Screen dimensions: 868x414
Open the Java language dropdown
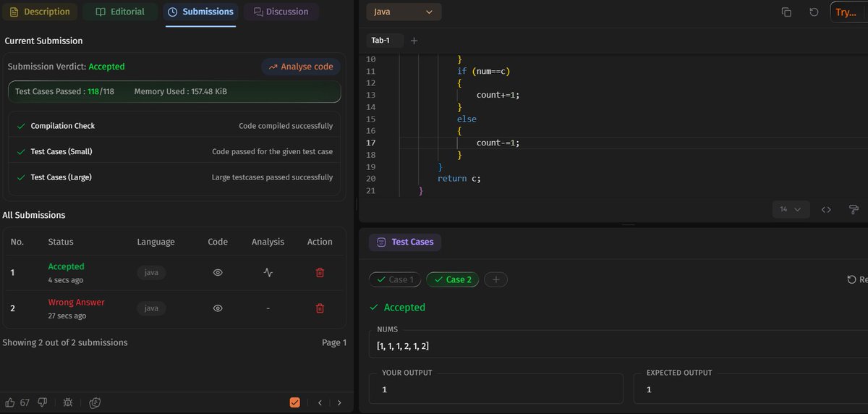tap(404, 12)
